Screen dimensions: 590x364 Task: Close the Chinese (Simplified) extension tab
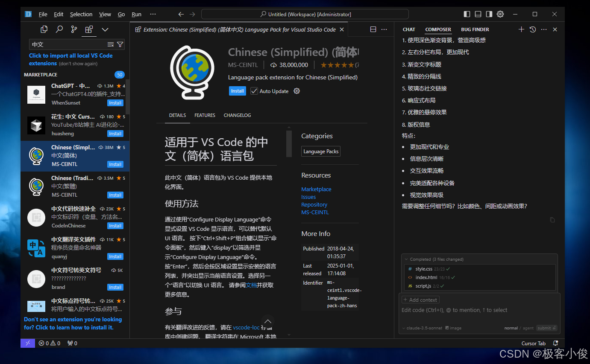pyautogui.click(x=341, y=29)
